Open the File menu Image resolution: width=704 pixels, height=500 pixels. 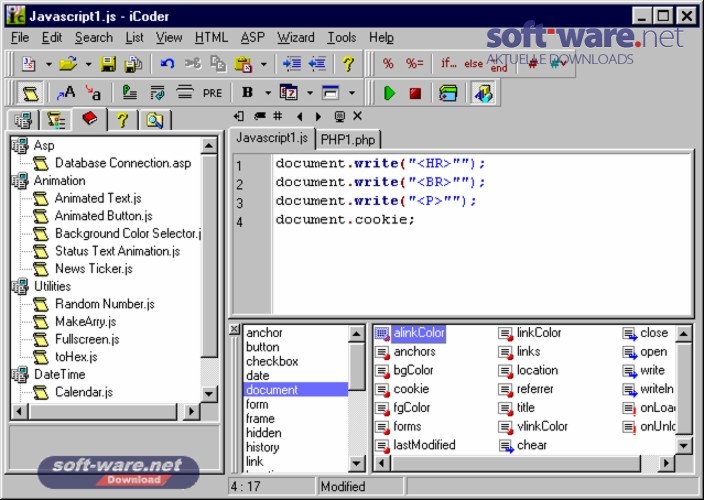tap(20, 38)
